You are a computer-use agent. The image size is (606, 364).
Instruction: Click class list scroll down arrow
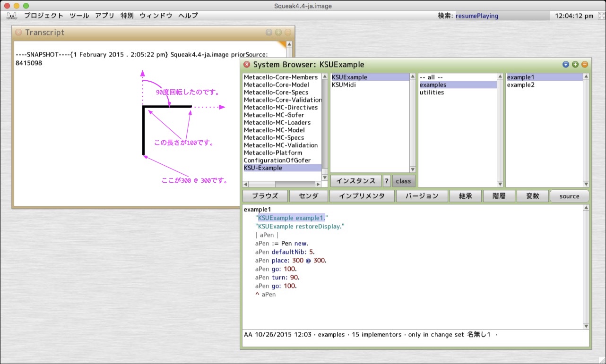412,169
